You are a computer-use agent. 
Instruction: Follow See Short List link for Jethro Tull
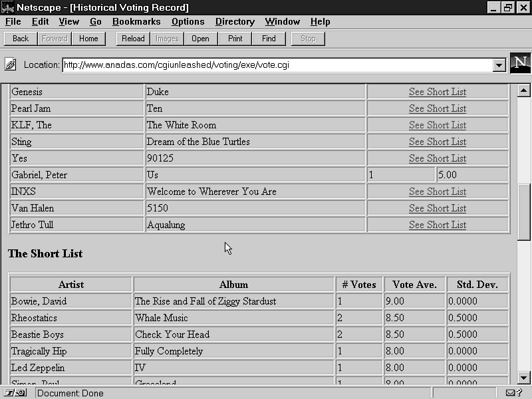click(x=438, y=225)
